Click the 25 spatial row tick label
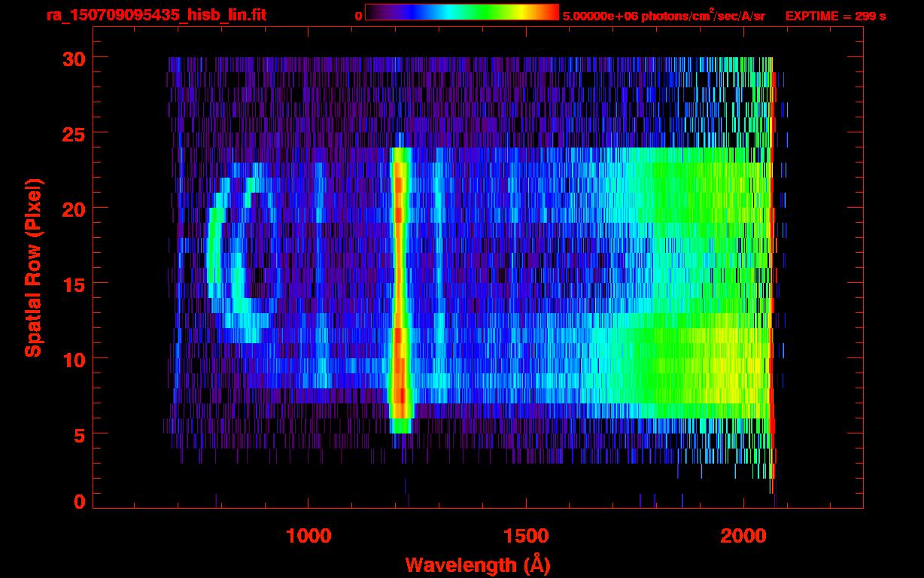The image size is (924, 578). 74,133
